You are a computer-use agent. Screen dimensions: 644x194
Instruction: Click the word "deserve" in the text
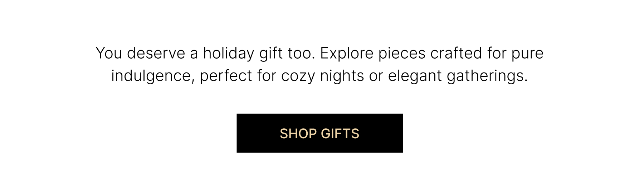[156, 54]
